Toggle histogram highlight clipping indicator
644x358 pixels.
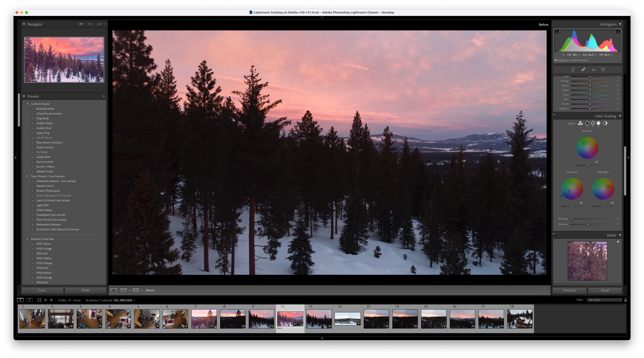point(618,31)
